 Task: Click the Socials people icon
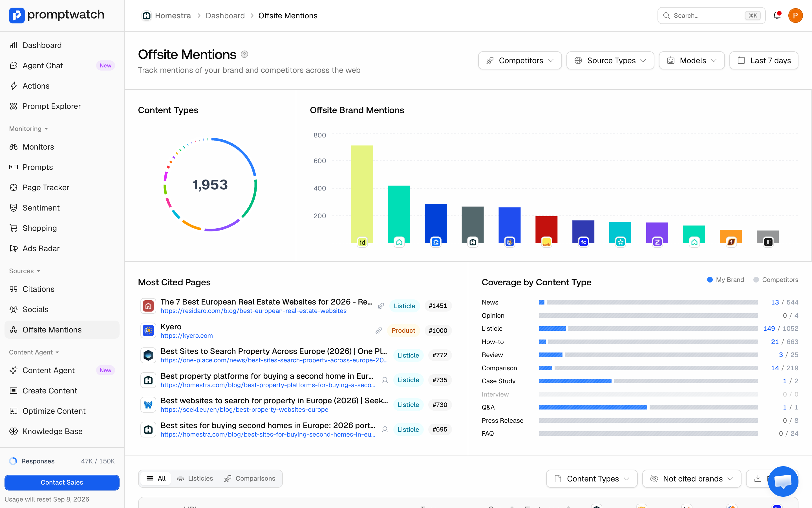[x=14, y=309]
